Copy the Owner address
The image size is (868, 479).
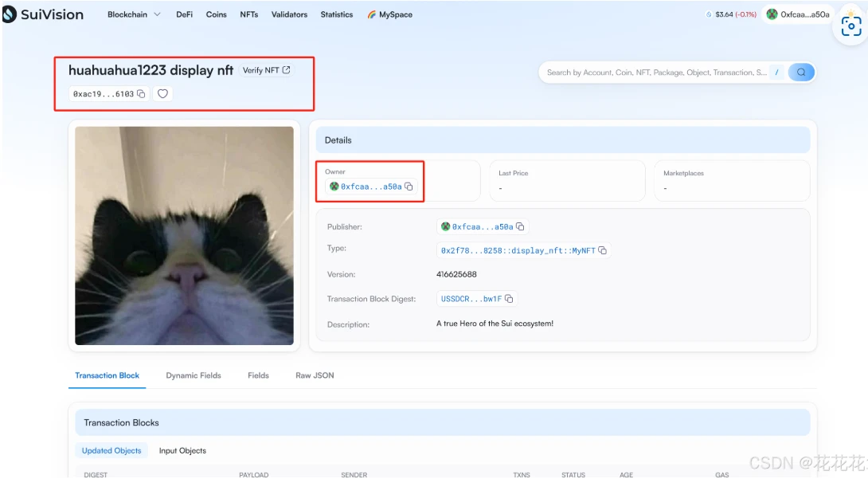409,186
